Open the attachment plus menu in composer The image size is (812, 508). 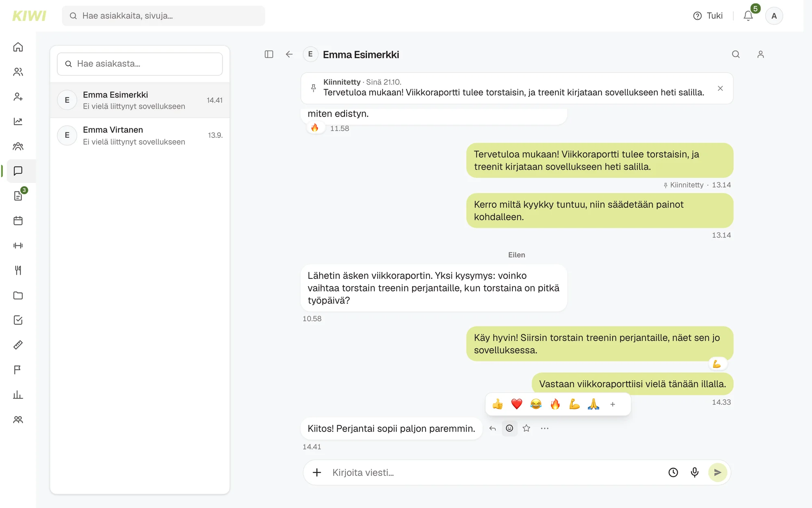point(317,472)
